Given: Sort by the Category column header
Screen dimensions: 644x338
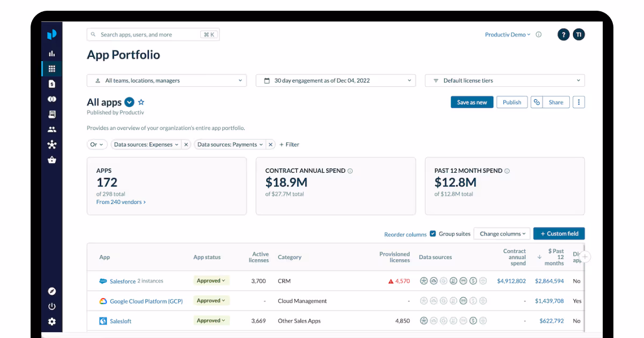Looking at the screenshot, I should (290, 257).
